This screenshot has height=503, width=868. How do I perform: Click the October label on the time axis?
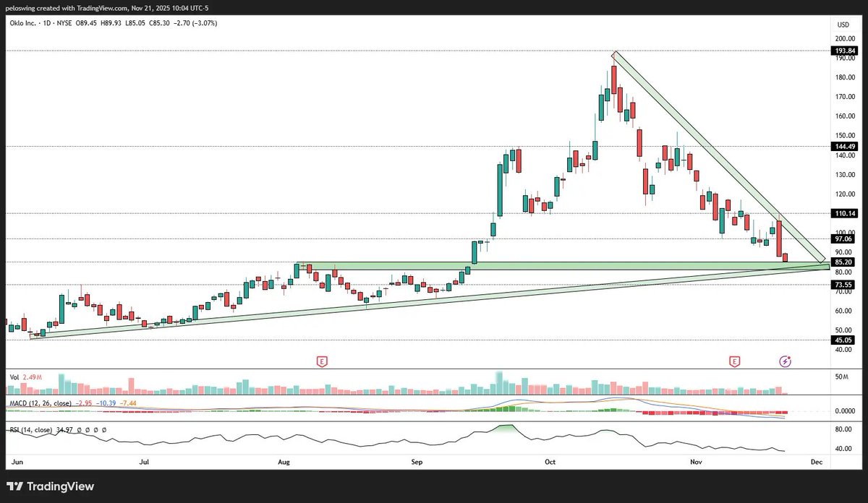(x=550, y=461)
